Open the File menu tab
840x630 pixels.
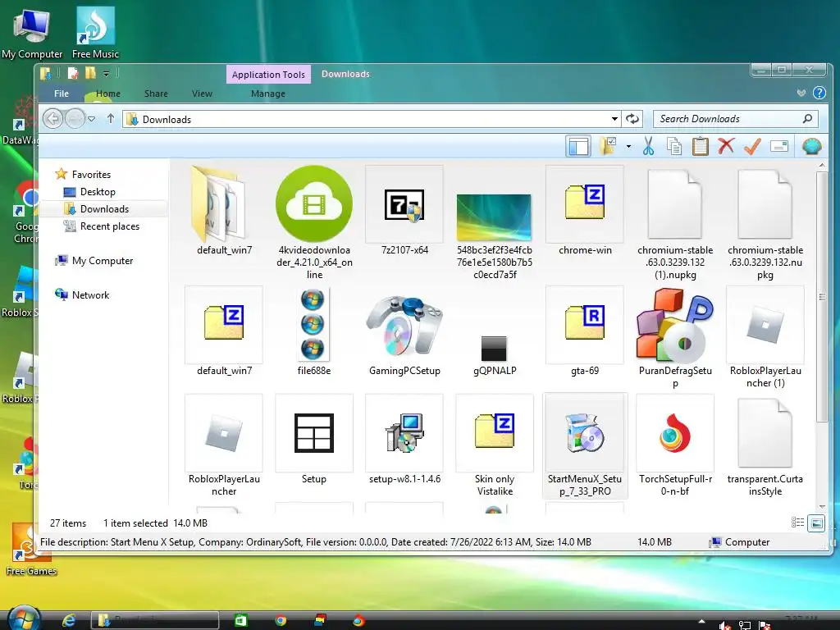tap(62, 94)
